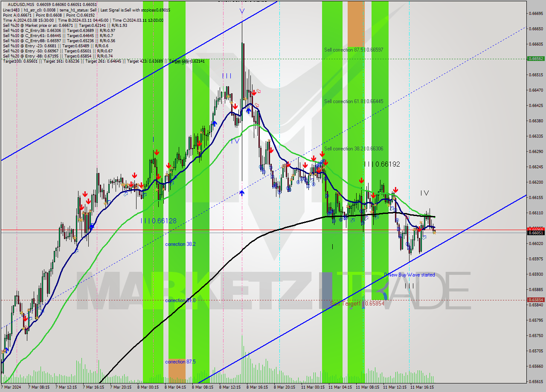Click the 0.65615 price axis label

point(536,381)
